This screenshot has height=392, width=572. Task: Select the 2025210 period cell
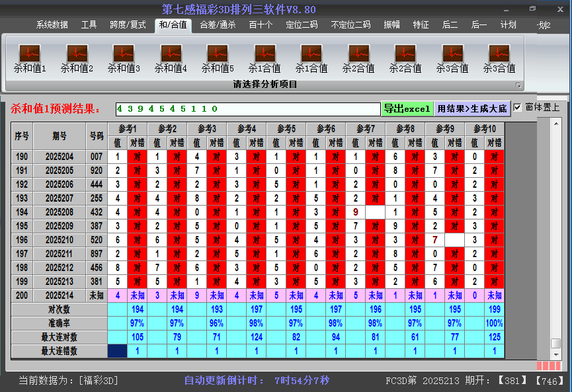point(60,240)
